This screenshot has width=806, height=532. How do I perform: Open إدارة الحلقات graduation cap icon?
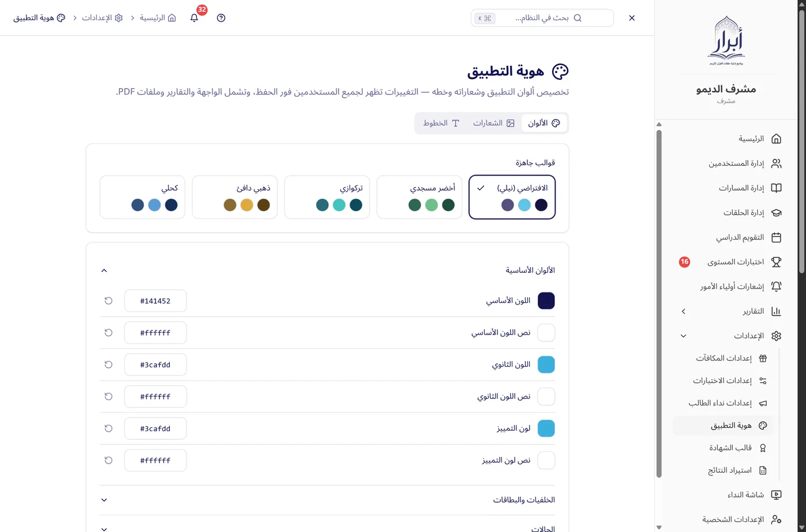click(776, 213)
